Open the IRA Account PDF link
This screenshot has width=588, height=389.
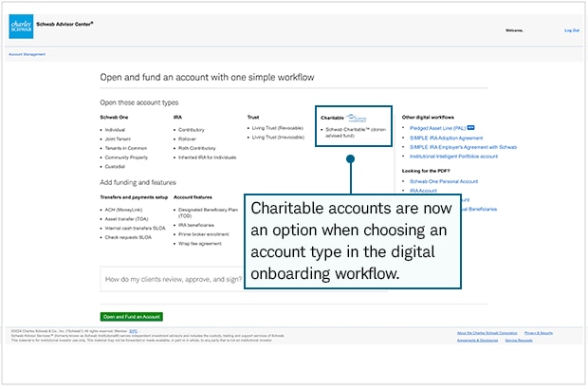[423, 191]
